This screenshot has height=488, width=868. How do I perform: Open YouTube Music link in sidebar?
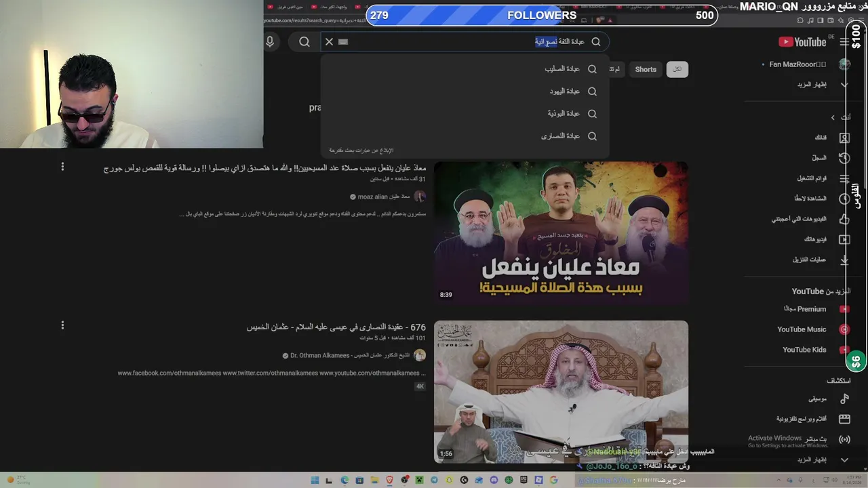[812, 329]
